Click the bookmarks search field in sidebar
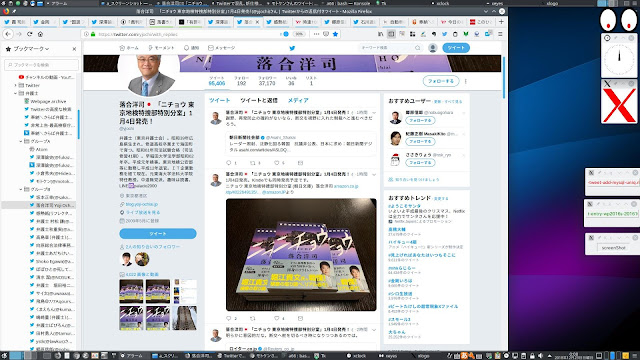640x360 pixels. click(x=41, y=64)
